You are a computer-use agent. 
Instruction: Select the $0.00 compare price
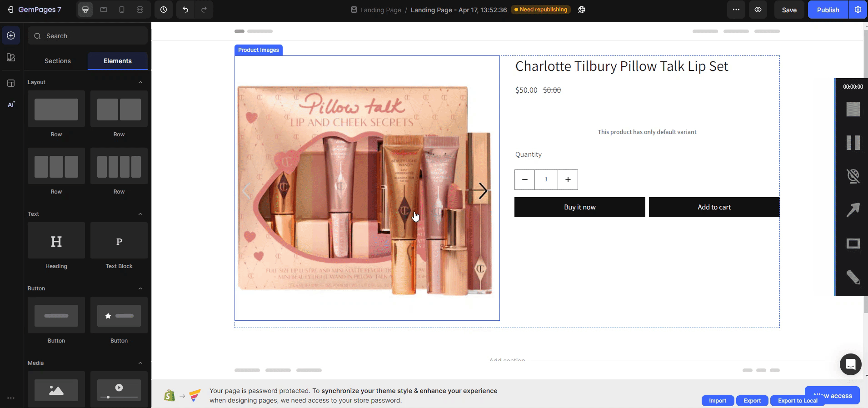click(x=552, y=90)
